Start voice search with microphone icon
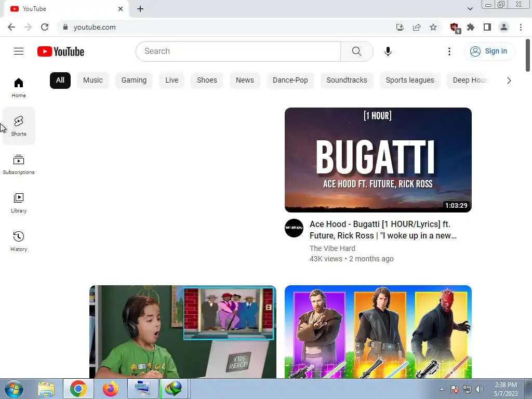 [x=388, y=51]
